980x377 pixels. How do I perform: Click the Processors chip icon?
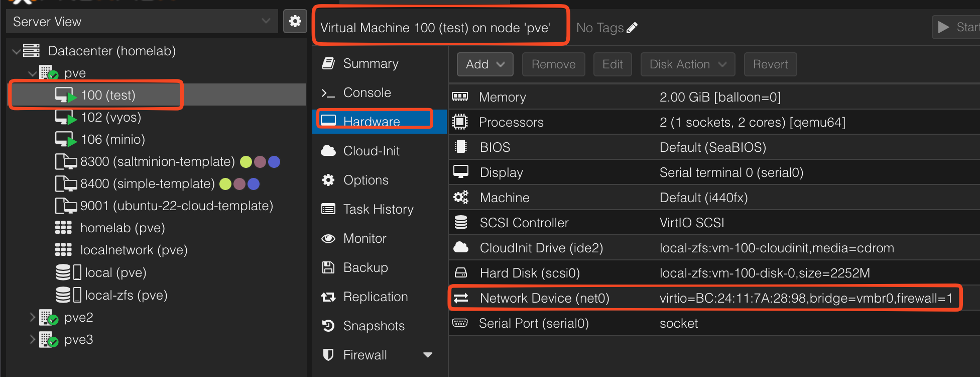460,122
